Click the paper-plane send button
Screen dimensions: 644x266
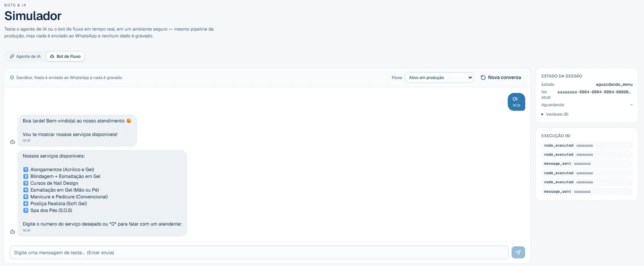518,252
